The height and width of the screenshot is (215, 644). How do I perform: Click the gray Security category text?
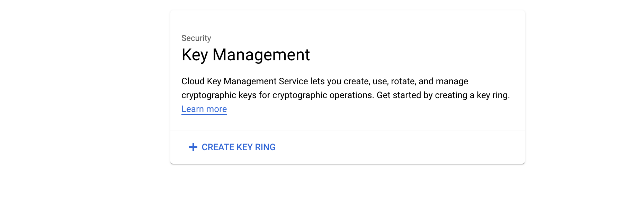[196, 38]
